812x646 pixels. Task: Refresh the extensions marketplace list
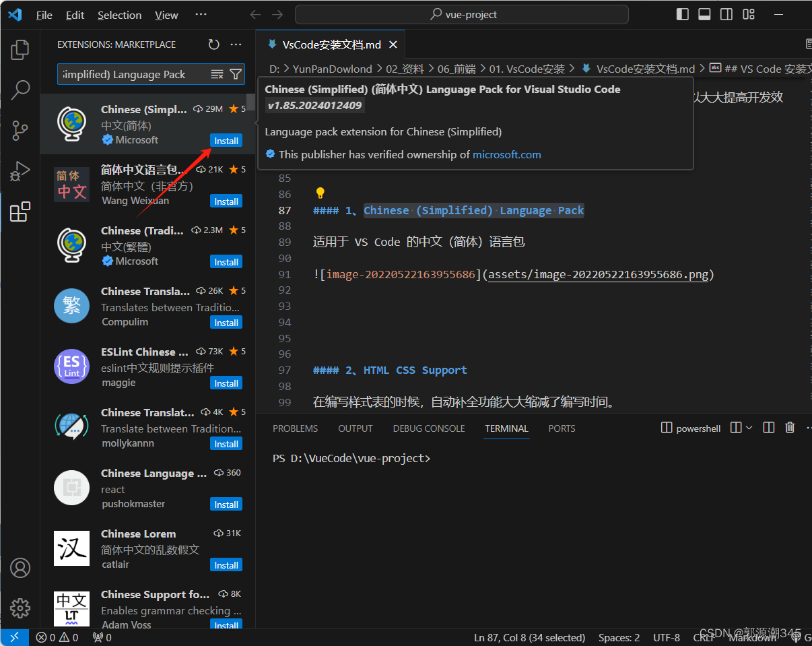(x=213, y=44)
